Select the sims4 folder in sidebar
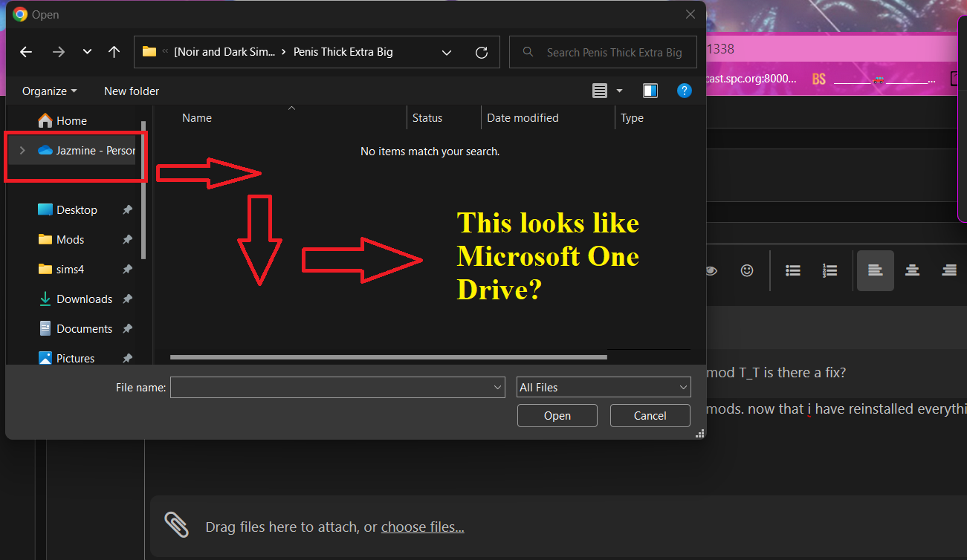 click(x=71, y=269)
